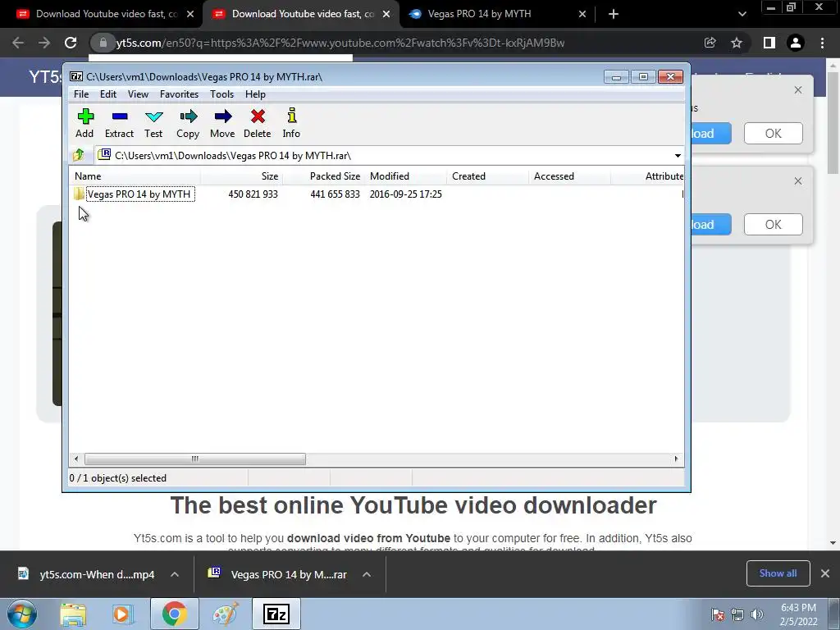Image resolution: width=840 pixels, height=630 pixels.
Task: Click the packed size 441 655 833
Action: coord(335,194)
